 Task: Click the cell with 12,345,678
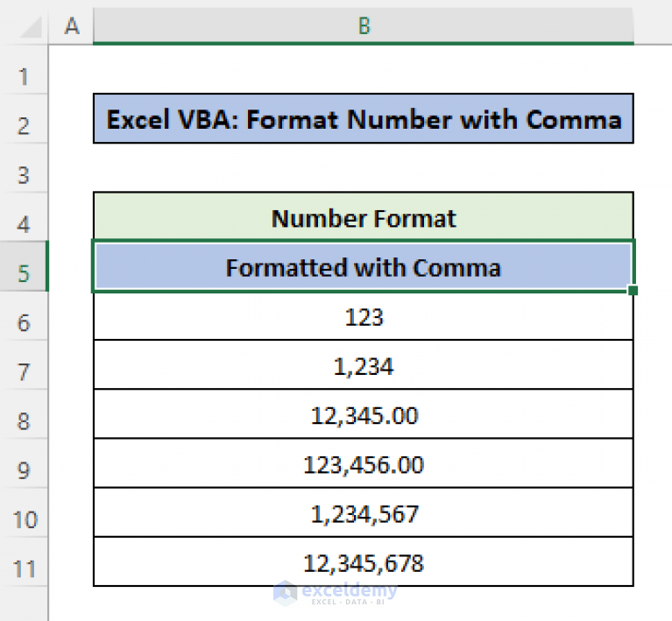pyautogui.click(x=364, y=562)
